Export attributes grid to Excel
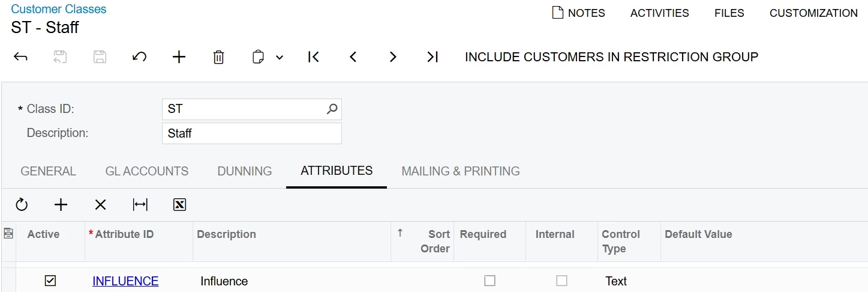The width and height of the screenshot is (868, 292). [x=179, y=205]
